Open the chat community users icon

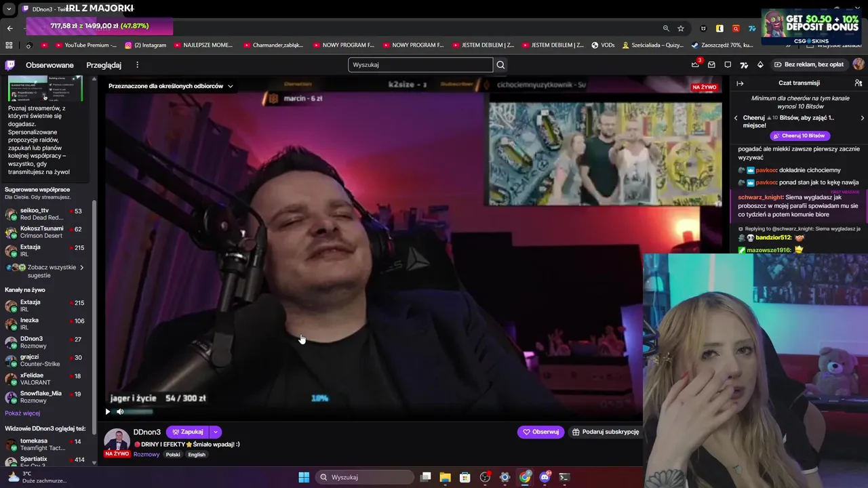click(x=859, y=83)
